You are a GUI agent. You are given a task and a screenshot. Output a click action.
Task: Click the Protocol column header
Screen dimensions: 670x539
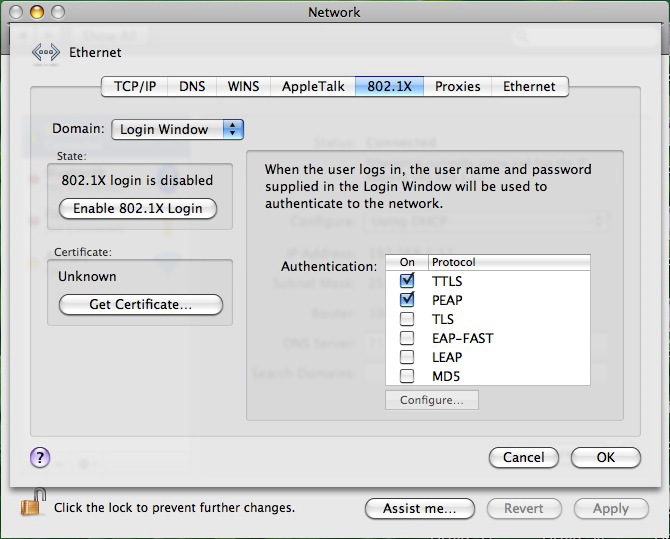[509, 262]
